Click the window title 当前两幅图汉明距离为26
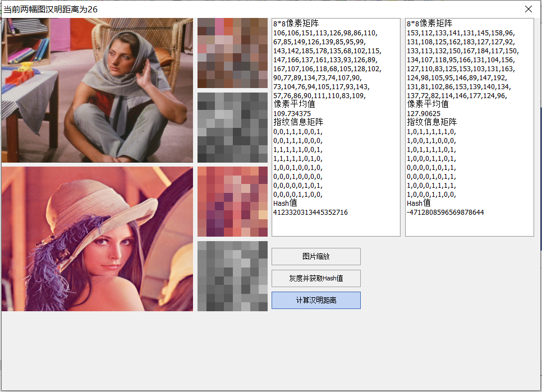Screen dimensions: 542x392 point(50,10)
